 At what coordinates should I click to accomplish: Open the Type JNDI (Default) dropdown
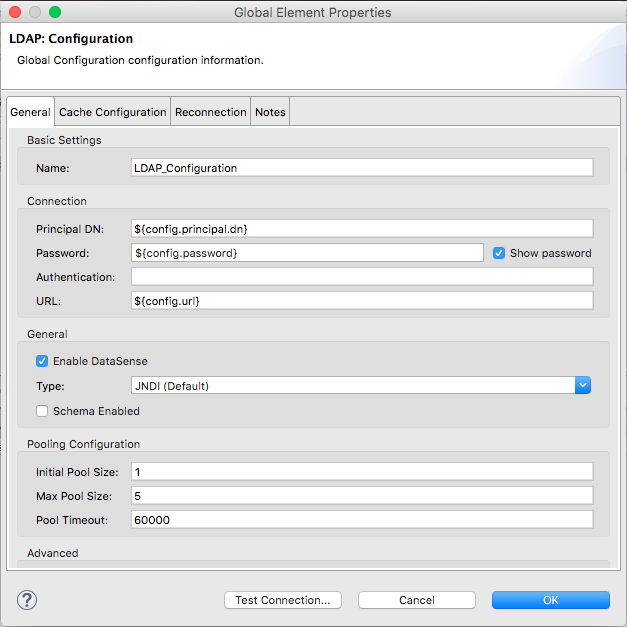[361, 385]
